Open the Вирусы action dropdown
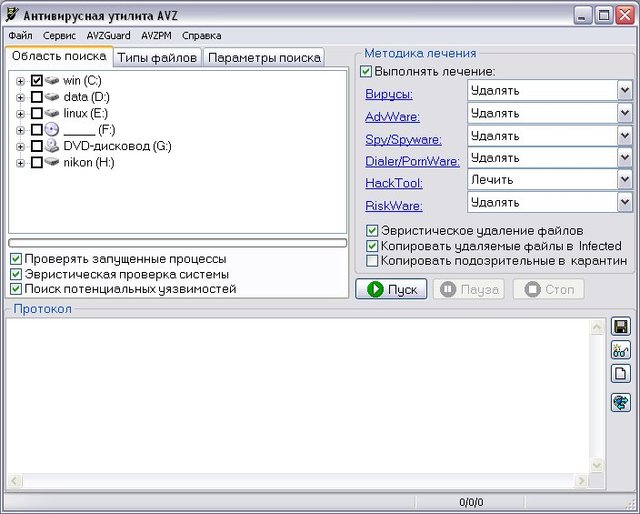This screenshot has width=640, height=514. tap(625, 90)
